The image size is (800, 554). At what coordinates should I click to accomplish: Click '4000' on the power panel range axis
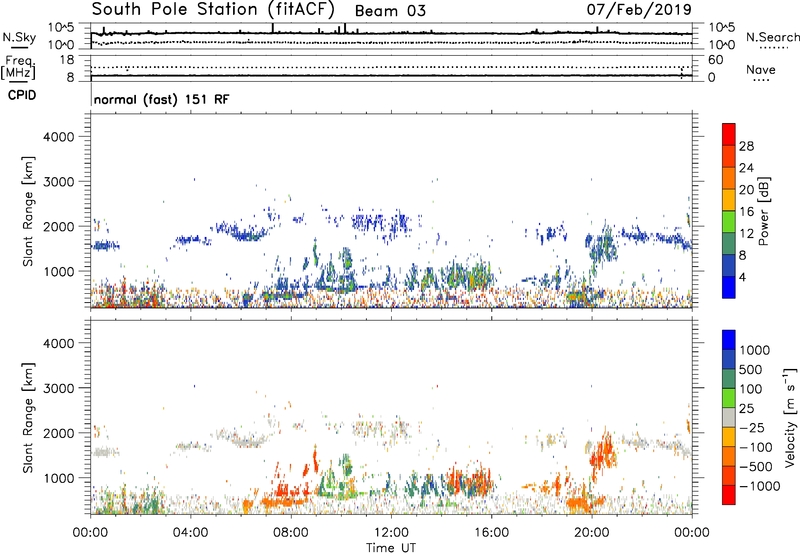[x=58, y=137]
